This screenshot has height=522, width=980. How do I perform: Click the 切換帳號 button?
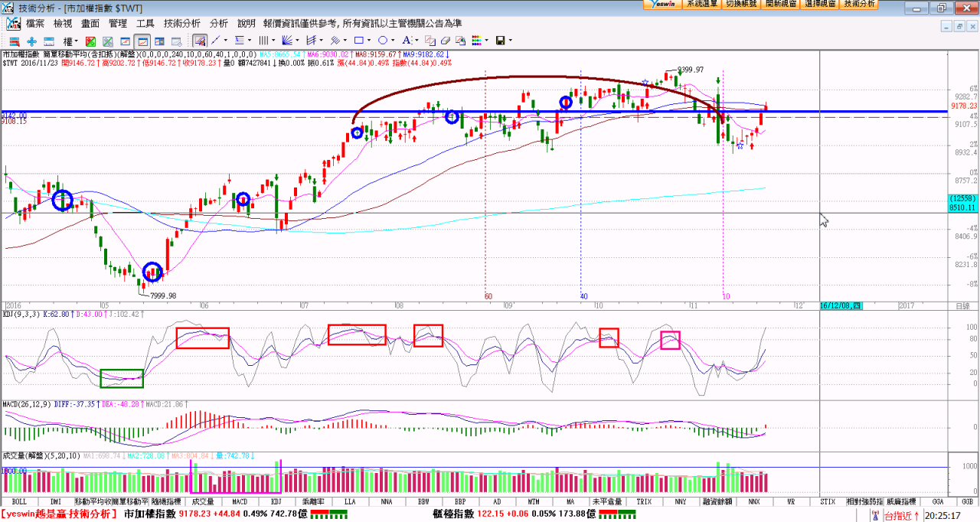coord(742,4)
